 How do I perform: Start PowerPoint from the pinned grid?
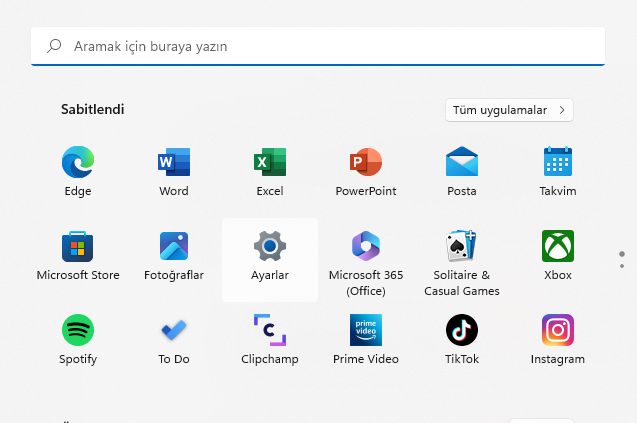coord(366,162)
